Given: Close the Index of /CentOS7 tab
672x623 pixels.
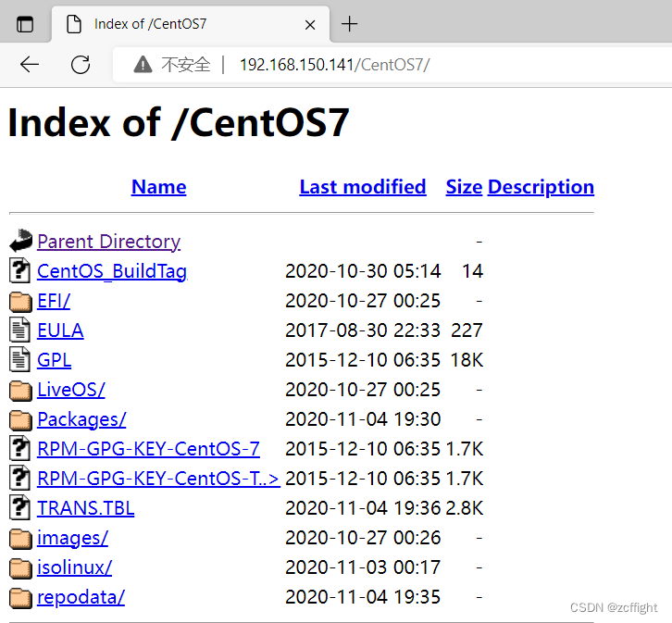Looking at the screenshot, I should pos(310,25).
